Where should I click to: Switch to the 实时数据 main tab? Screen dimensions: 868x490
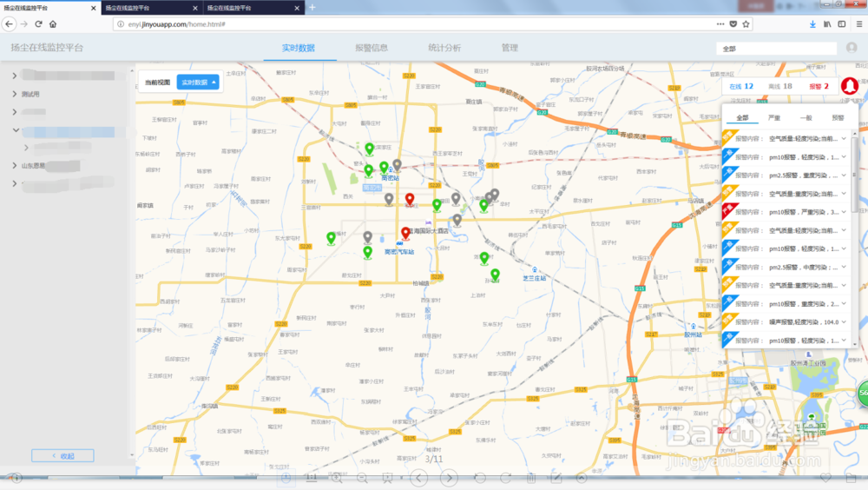tap(299, 48)
